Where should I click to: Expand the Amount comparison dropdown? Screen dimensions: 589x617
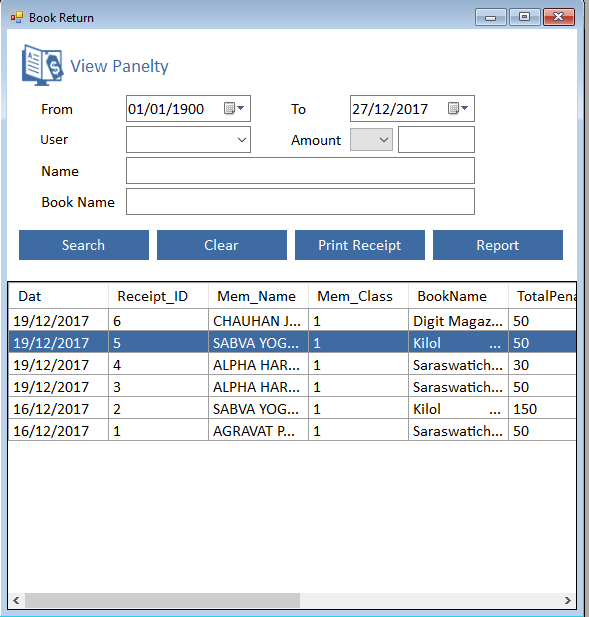point(371,140)
